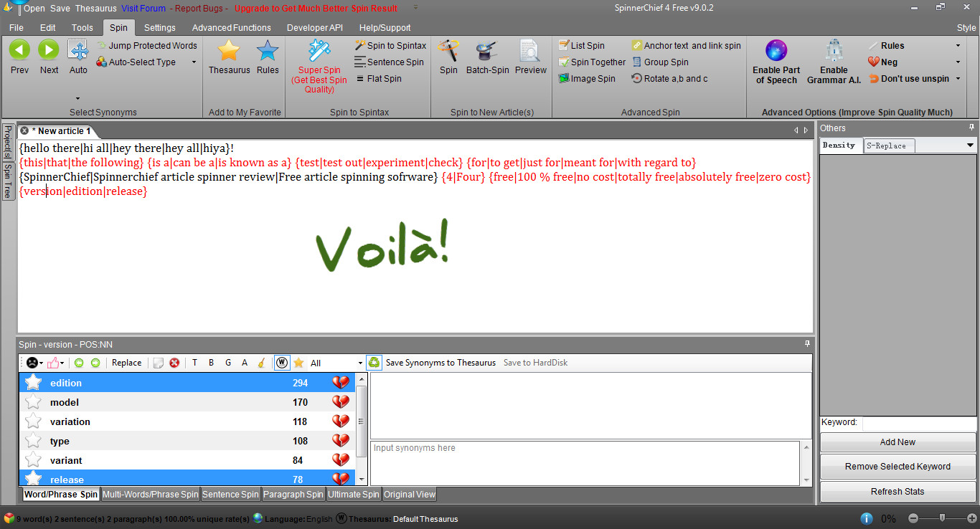Viewport: 980px width, 529px height.
Task: Expand Auto-Select Type dropdown arrow
Action: click(194, 62)
